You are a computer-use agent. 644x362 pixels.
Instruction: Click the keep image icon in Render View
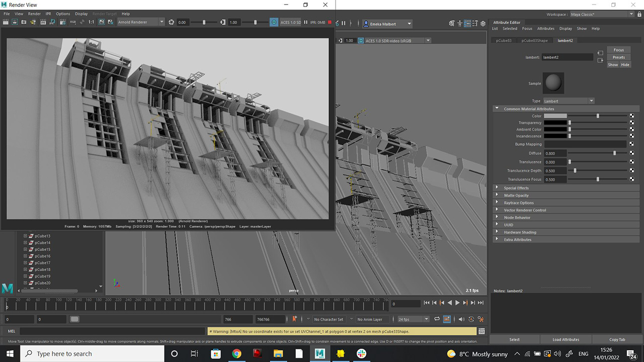point(101,22)
